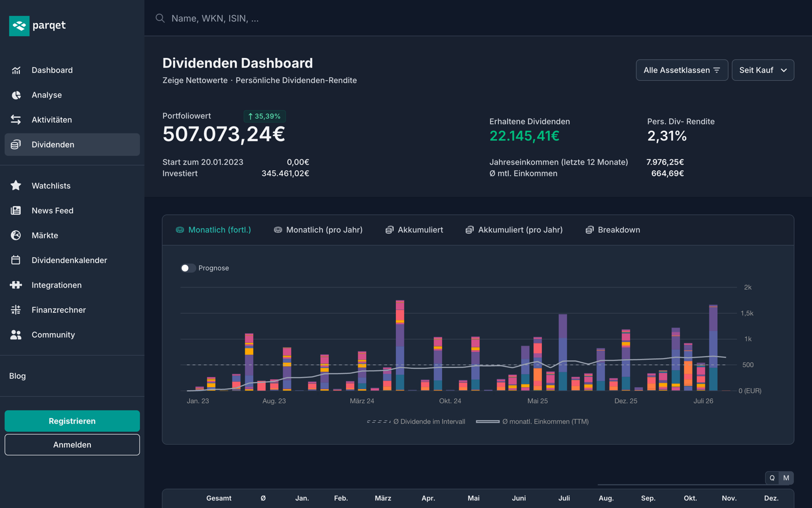
Task: Click the Dashboard chart icon in sidebar
Action: [16, 70]
